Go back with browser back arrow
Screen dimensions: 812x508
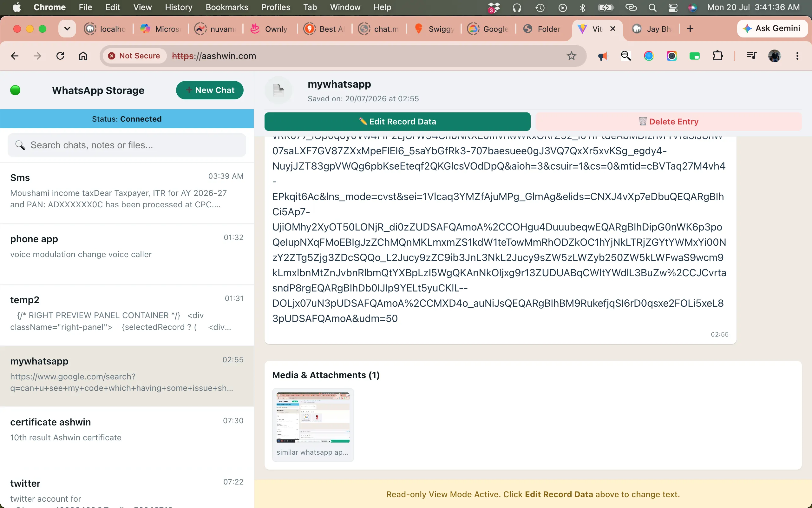14,56
